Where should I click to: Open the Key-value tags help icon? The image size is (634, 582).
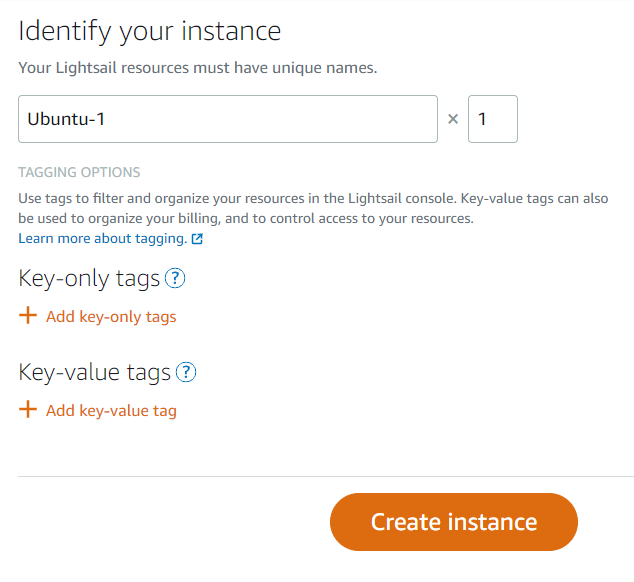186,372
